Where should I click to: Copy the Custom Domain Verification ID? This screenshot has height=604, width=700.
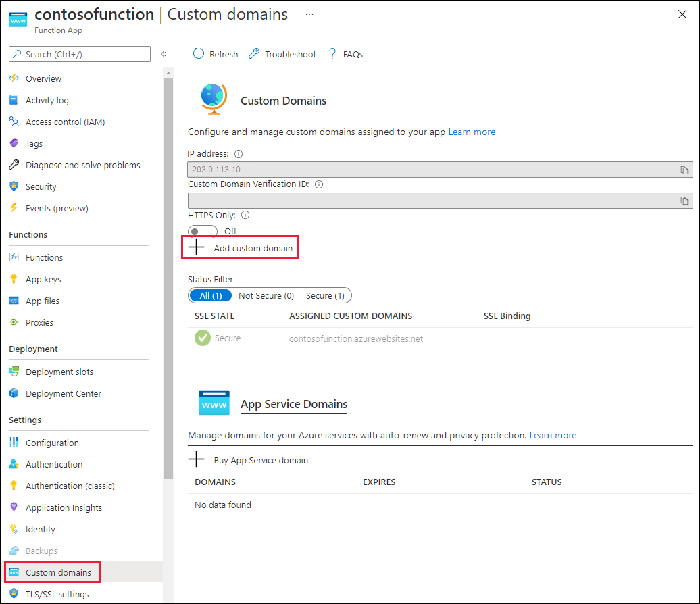click(684, 200)
